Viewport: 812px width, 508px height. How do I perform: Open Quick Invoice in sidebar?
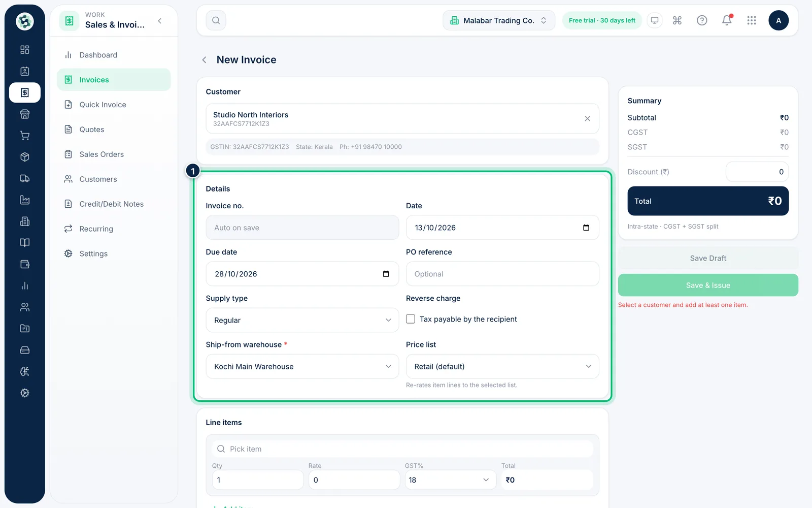[x=114, y=105]
